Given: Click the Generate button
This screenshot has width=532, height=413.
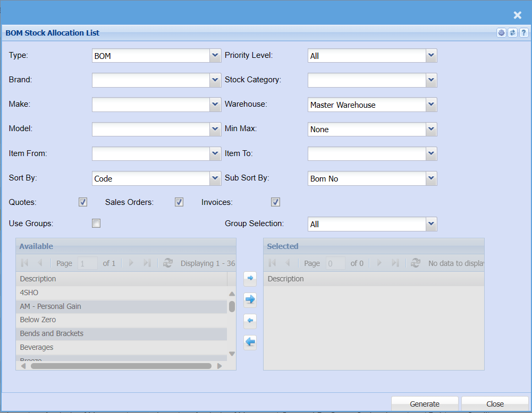Looking at the screenshot, I should point(424,404).
